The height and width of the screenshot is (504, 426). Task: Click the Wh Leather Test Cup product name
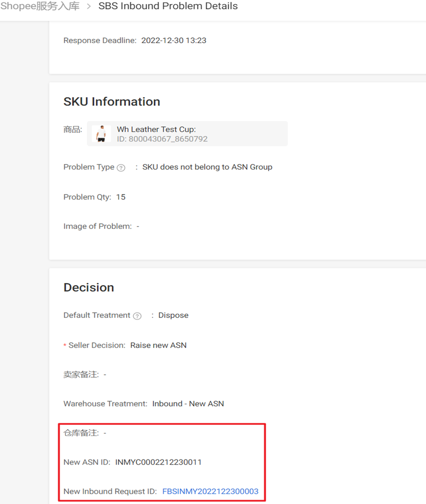click(x=156, y=129)
